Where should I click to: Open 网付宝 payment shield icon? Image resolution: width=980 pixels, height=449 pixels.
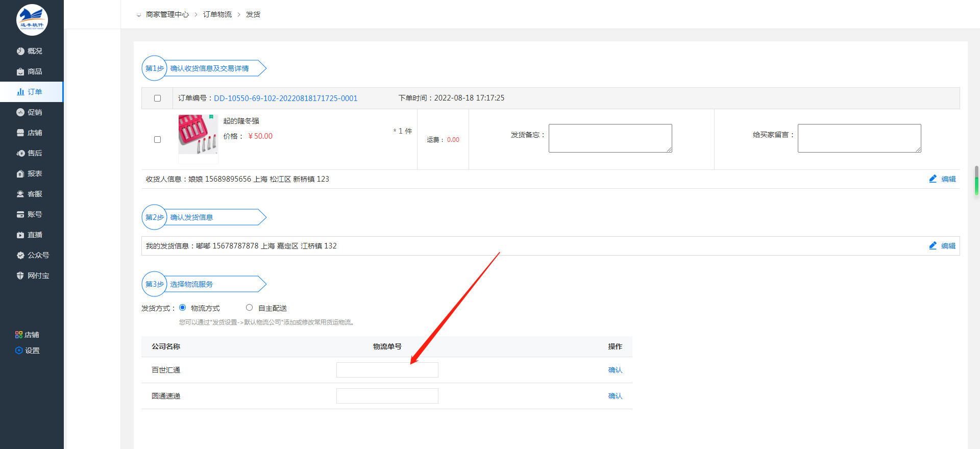[x=20, y=276]
